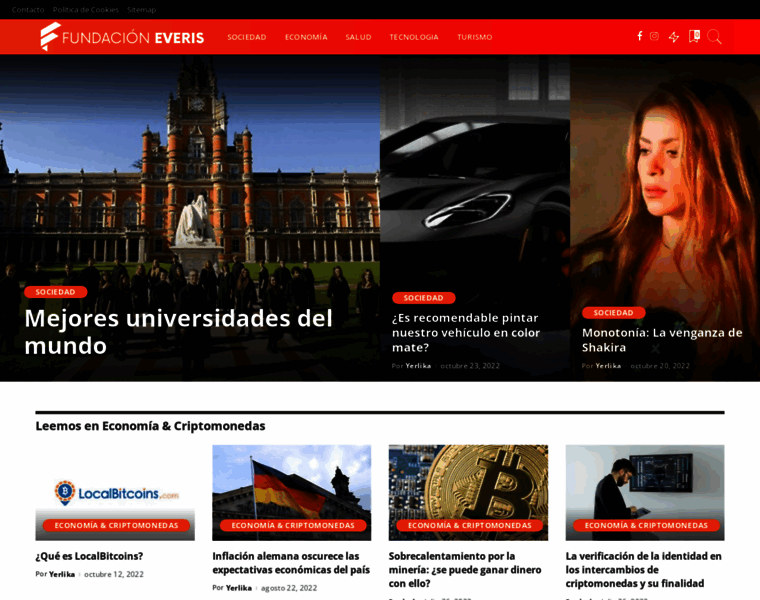Image resolution: width=760 pixels, height=600 pixels.
Task: Open article Mejores universidades del mundo
Action: (x=178, y=332)
